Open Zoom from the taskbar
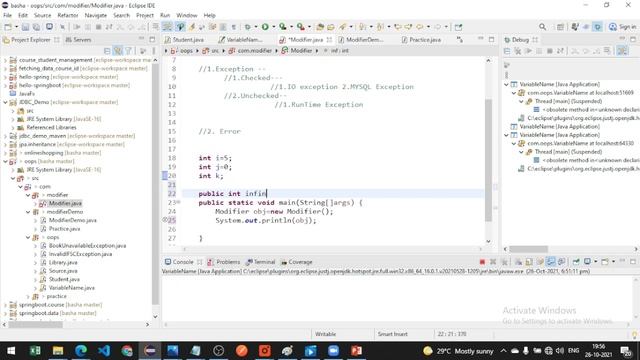The image size is (640, 360). 333,351
